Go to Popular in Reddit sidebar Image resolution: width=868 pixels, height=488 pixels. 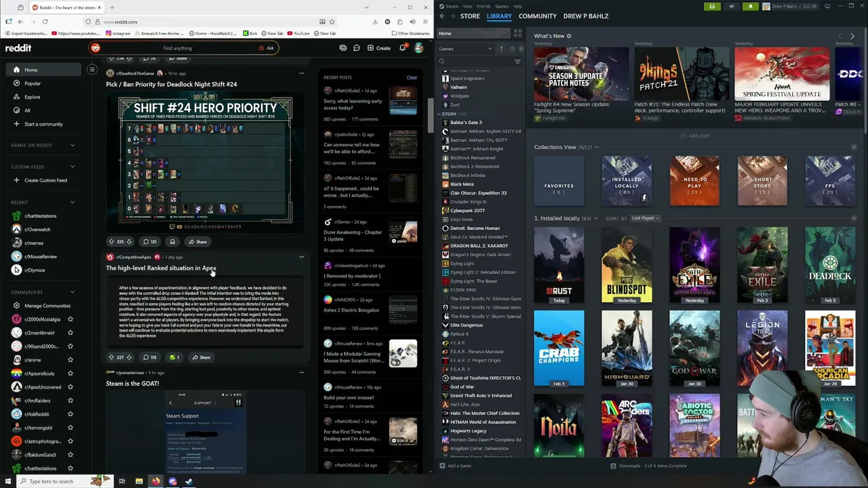click(33, 83)
